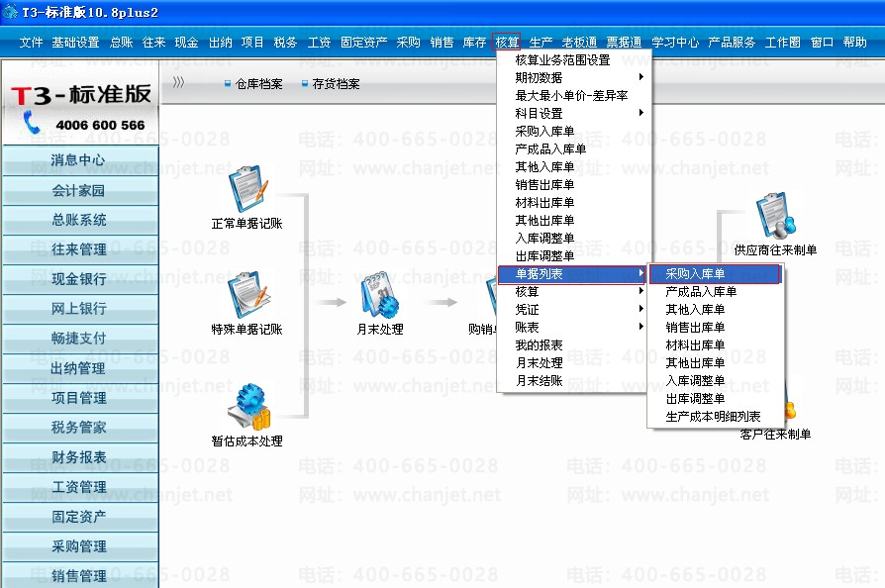Viewport: 885px width, 588px height.
Task: Open 固定资产 in the sidebar
Action: [80, 517]
